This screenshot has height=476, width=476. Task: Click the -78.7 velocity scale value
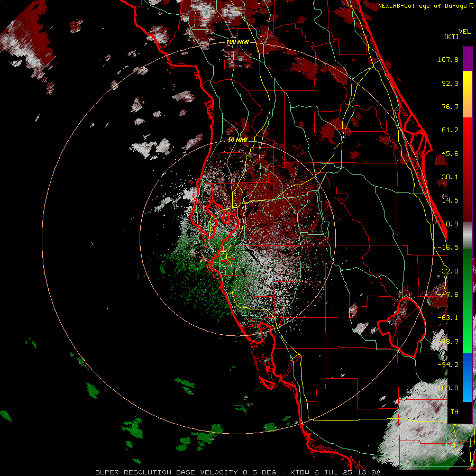[x=448, y=342]
